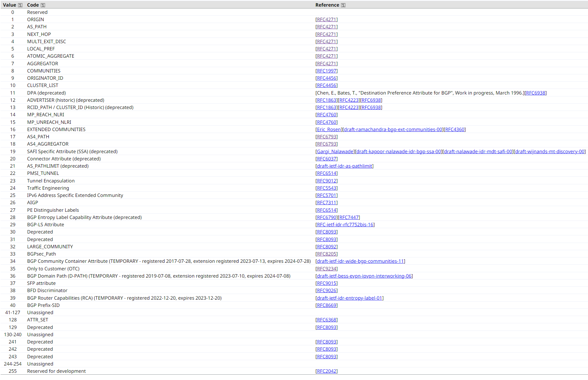Open RFC4760 link for MP_REACH_NLRI
The height and width of the screenshot is (380, 588).
(326, 115)
